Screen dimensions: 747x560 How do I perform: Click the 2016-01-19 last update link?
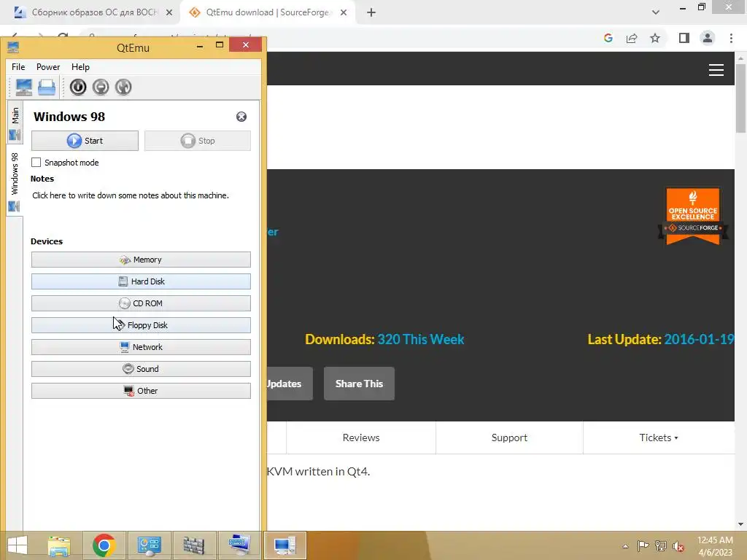tap(699, 340)
